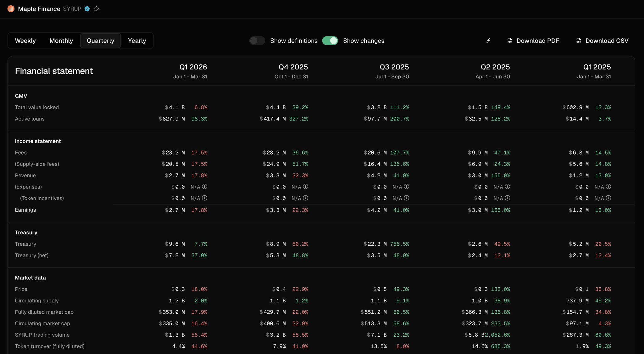This screenshot has height=354, width=644.
Task: Click Q1 2026 Expenses info icon
Action: 205,187
